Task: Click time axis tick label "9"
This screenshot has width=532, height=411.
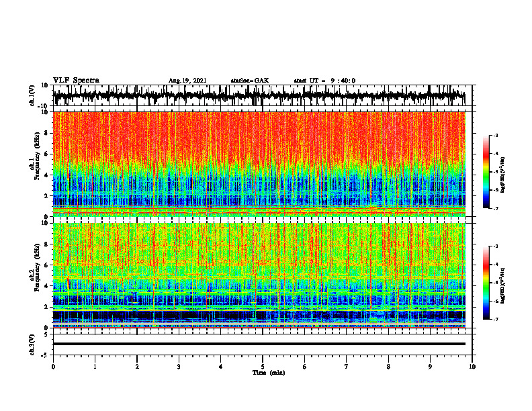Action: click(x=430, y=367)
